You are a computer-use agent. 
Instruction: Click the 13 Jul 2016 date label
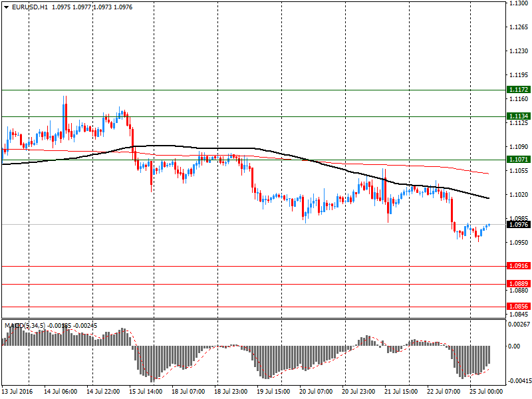(17, 392)
